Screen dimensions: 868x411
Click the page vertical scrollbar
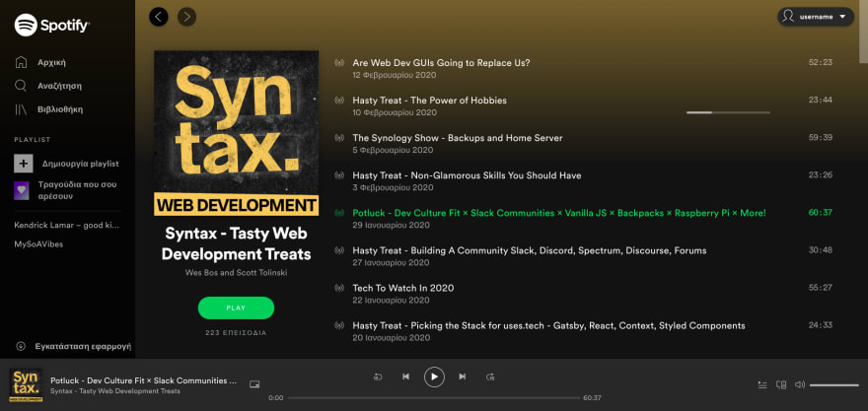point(863,32)
